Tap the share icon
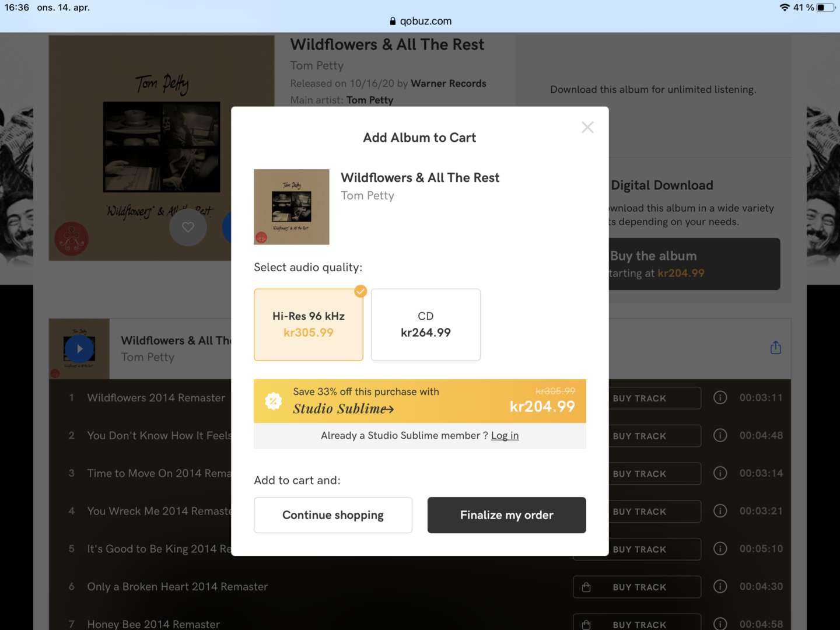This screenshot has height=630, width=840. (x=775, y=348)
